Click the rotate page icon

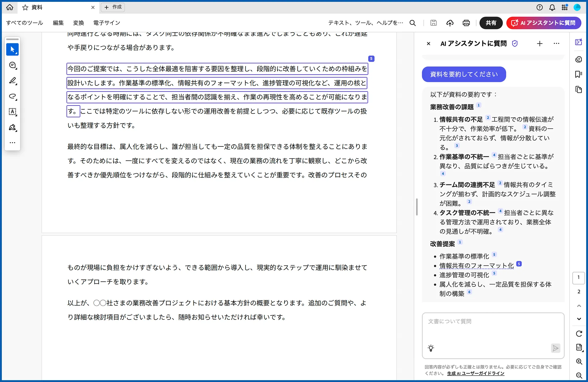click(579, 334)
